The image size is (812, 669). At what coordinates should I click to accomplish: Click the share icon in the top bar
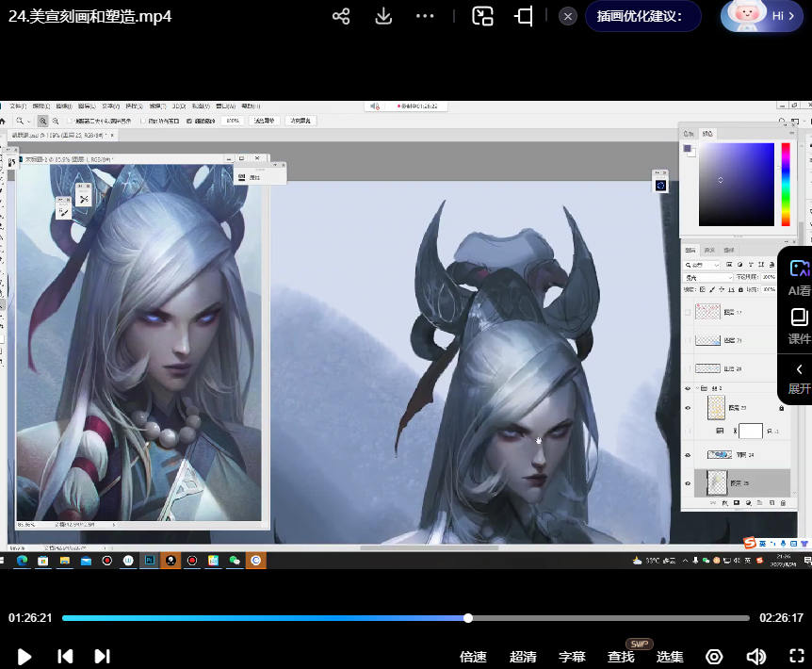coord(341,17)
